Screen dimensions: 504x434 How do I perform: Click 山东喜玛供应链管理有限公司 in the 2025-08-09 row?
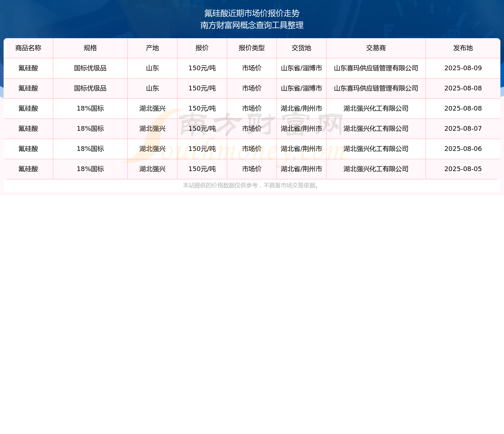(x=376, y=68)
